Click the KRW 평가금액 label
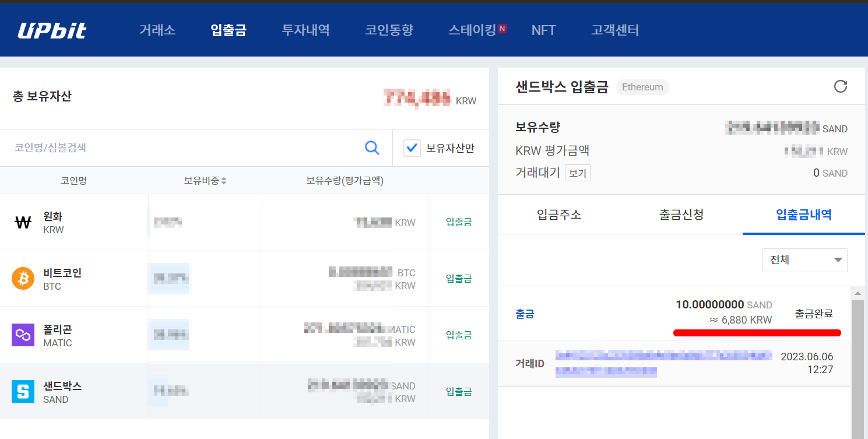The width and height of the screenshot is (868, 439). (x=553, y=151)
